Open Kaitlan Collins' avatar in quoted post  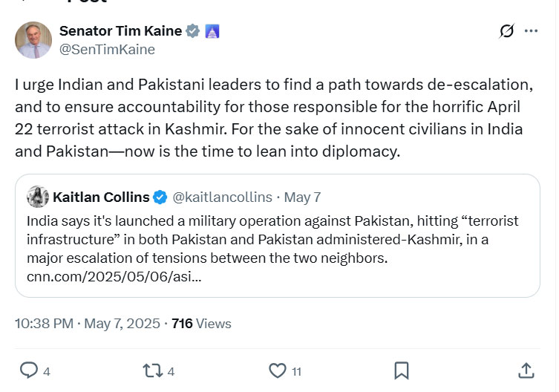click(x=38, y=197)
